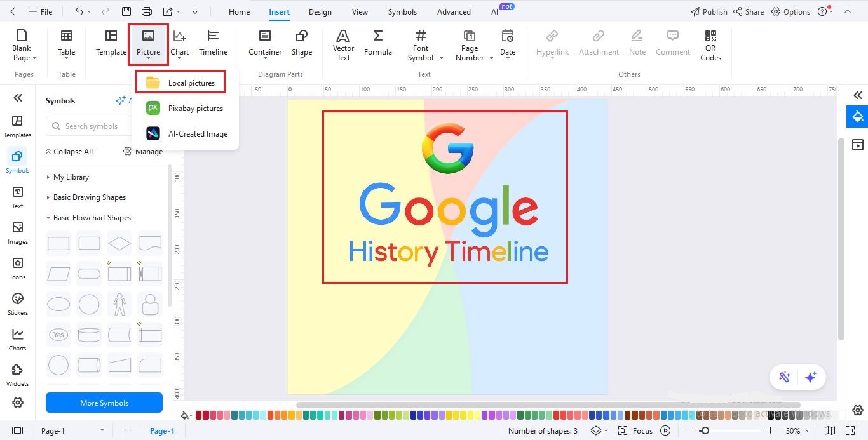Click the Undo arrow
Screen dimensions: 868x440
(79, 11)
